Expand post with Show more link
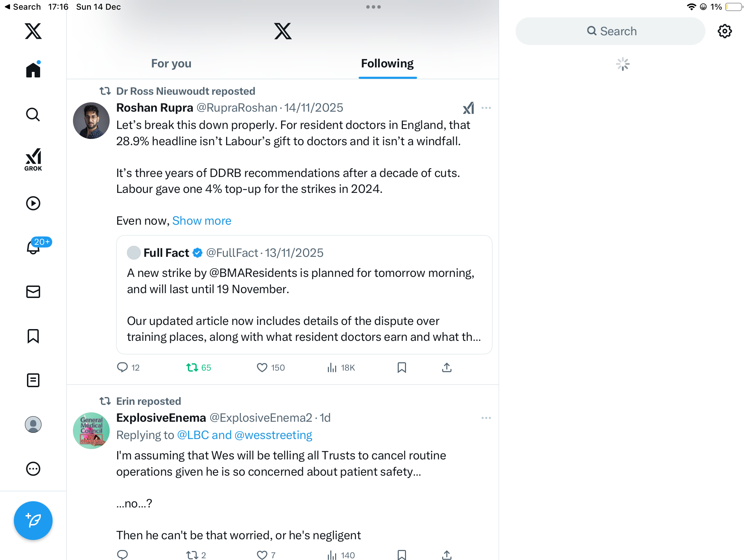This screenshot has height=560, width=747. click(202, 221)
